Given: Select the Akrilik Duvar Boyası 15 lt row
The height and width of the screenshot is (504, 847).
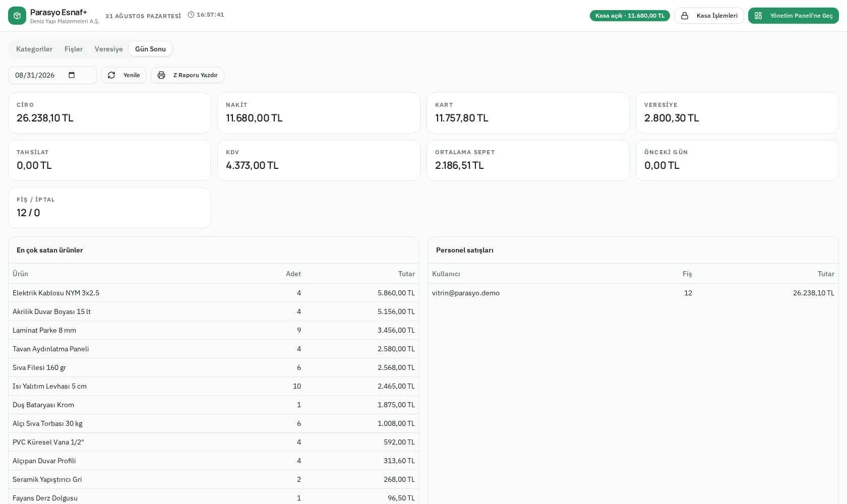Looking at the screenshot, I should (214, 311).
